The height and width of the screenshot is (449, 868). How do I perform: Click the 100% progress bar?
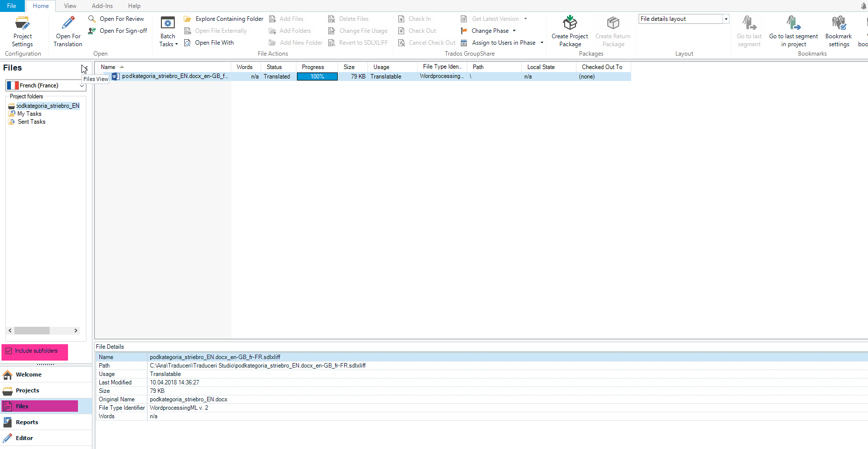317,76
